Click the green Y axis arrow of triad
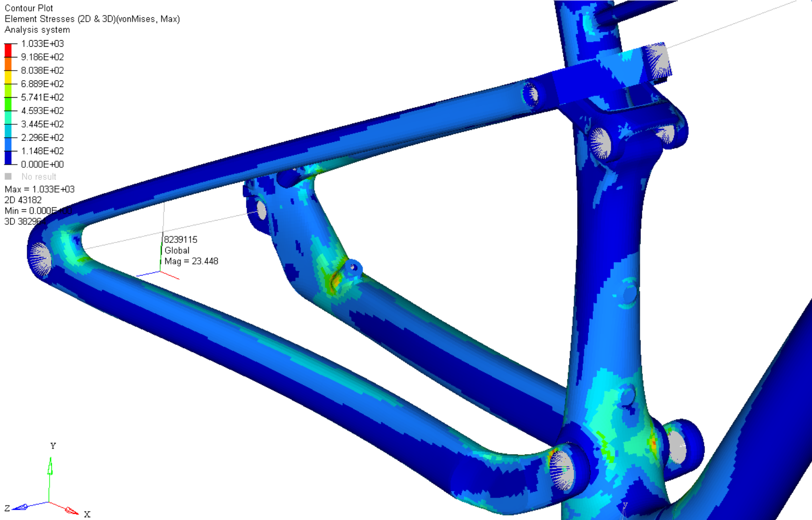 pyautogui.click(x=50, y=467)
